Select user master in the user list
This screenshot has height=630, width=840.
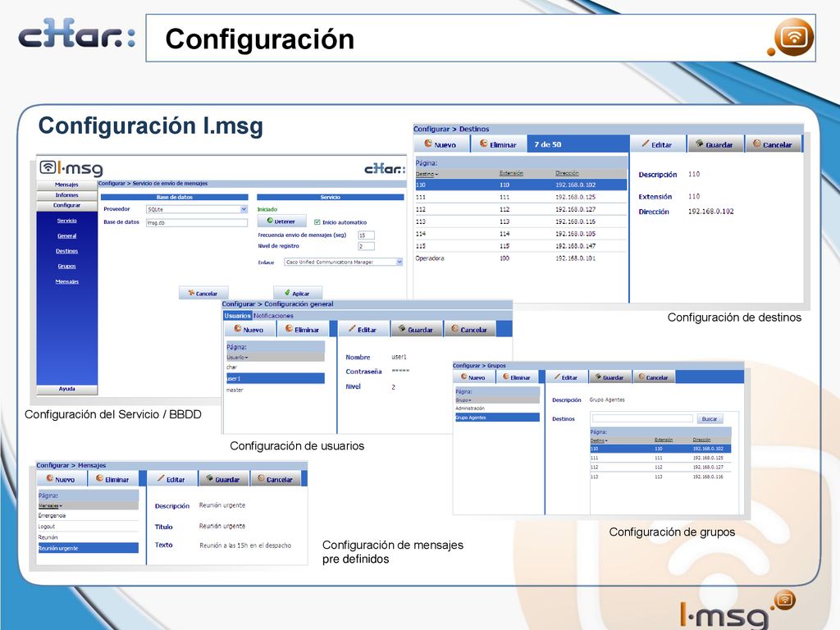tap(276, 390)
